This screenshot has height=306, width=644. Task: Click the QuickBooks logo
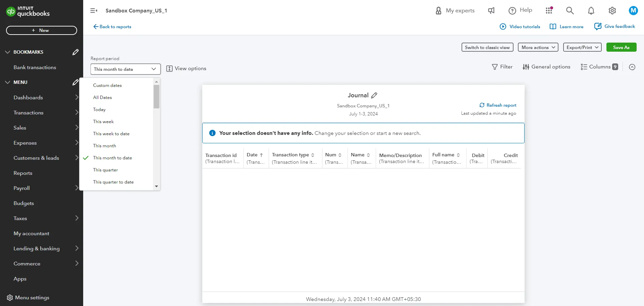[28, 11]
